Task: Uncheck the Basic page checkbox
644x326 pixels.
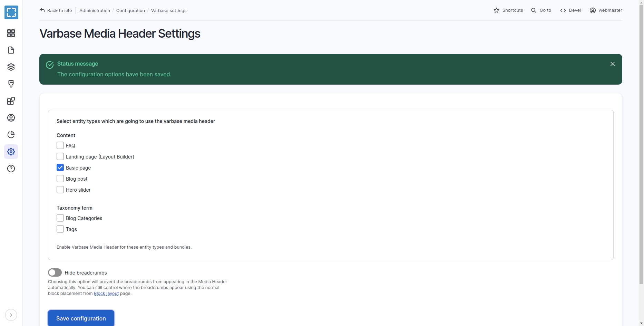Action: pos(60,168)
